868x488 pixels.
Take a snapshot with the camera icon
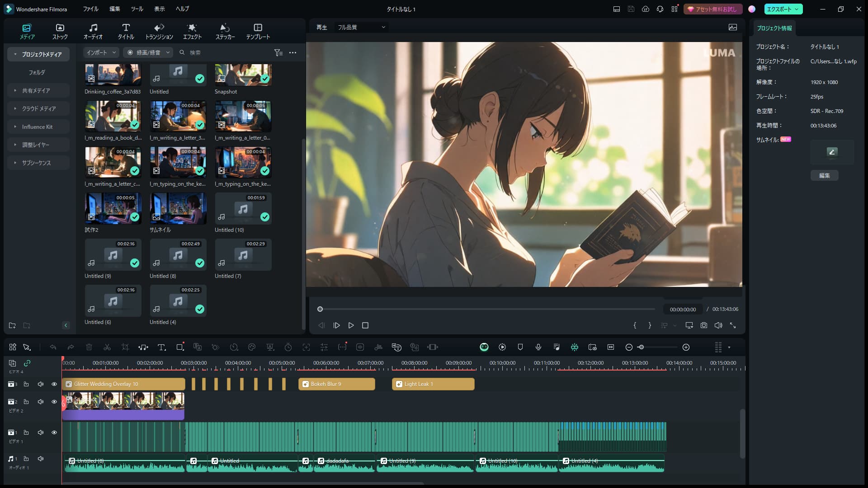point(704,325)
